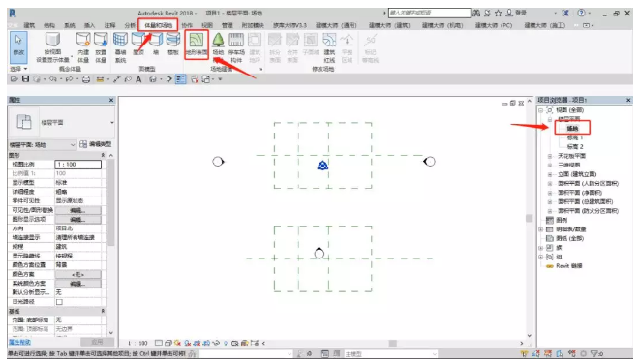Click the Properties panel vertical scrollbar
Screen dimensions: 639x364
(x=111, y=201)
